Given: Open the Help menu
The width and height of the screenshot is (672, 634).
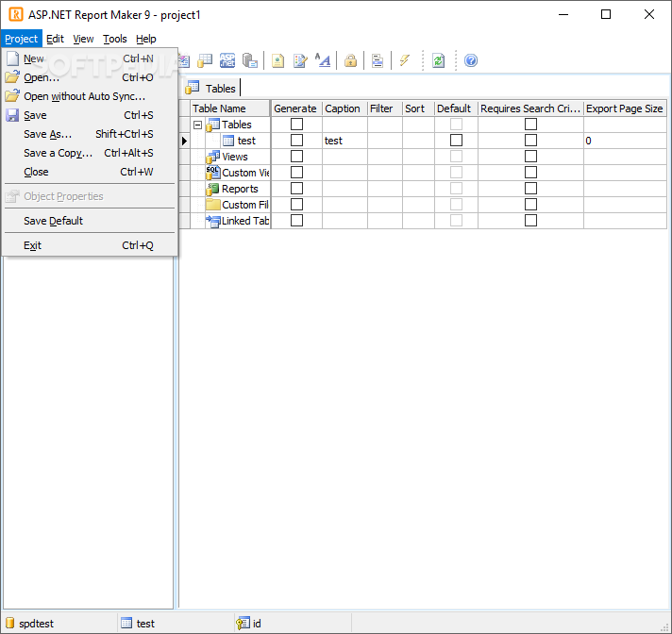Looking at the screenshot, I should 146,39.
